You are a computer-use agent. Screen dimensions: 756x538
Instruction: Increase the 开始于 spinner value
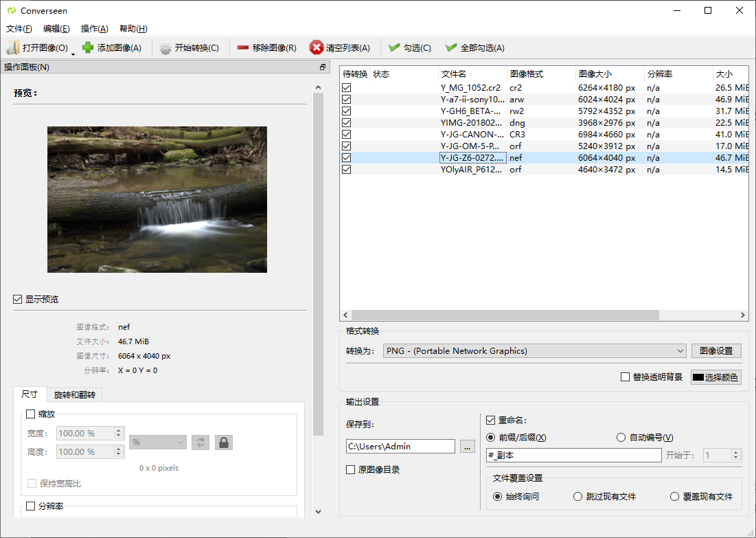pos(736,452)
